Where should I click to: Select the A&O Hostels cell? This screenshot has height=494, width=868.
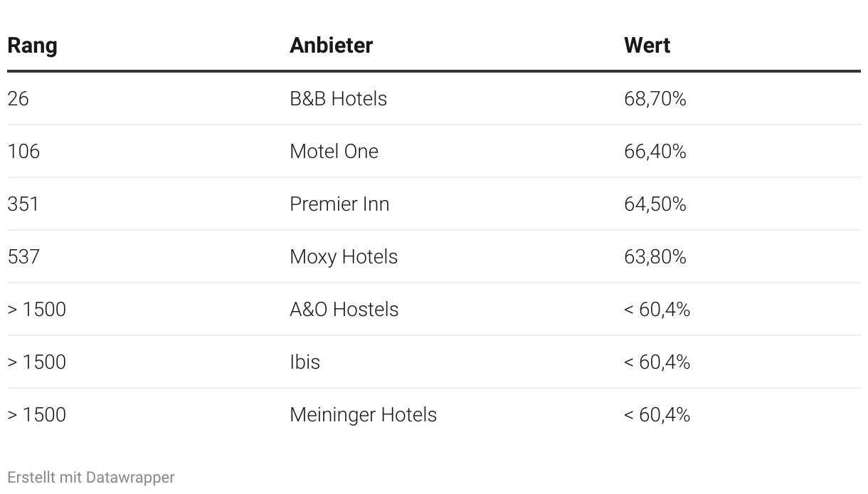click(344, 309)
